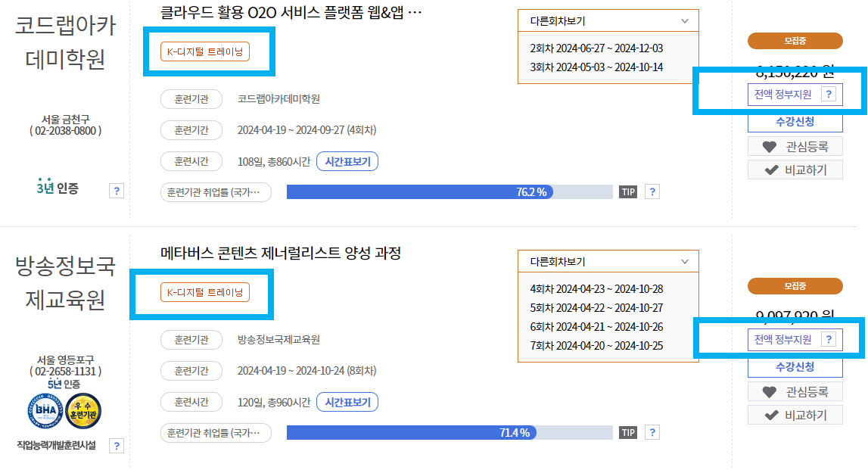Toggle 비교하기 for the 코드랩아카데미학원 course

click(x=795, y=170)
